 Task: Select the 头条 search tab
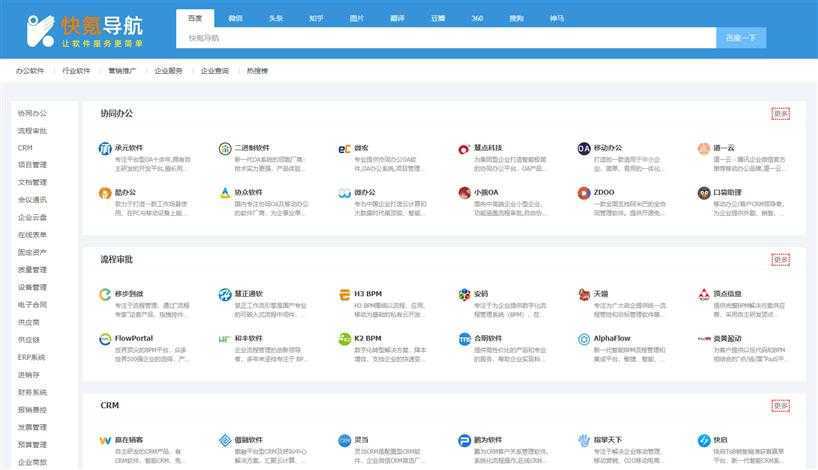click(x=276, y=18)
